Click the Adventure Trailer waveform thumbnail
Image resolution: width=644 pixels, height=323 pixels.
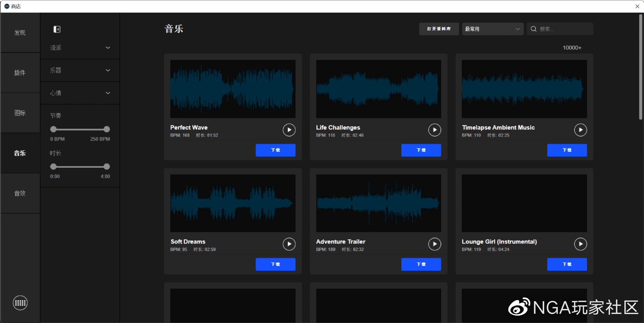[379, 203]
